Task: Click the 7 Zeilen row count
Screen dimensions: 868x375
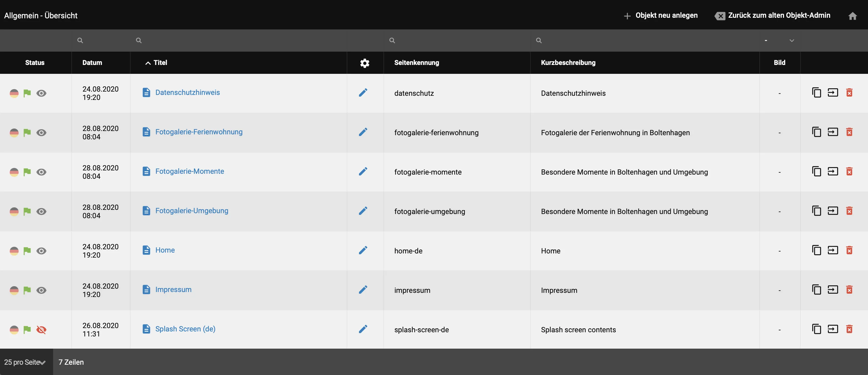Action: click(x=71, y=362)
